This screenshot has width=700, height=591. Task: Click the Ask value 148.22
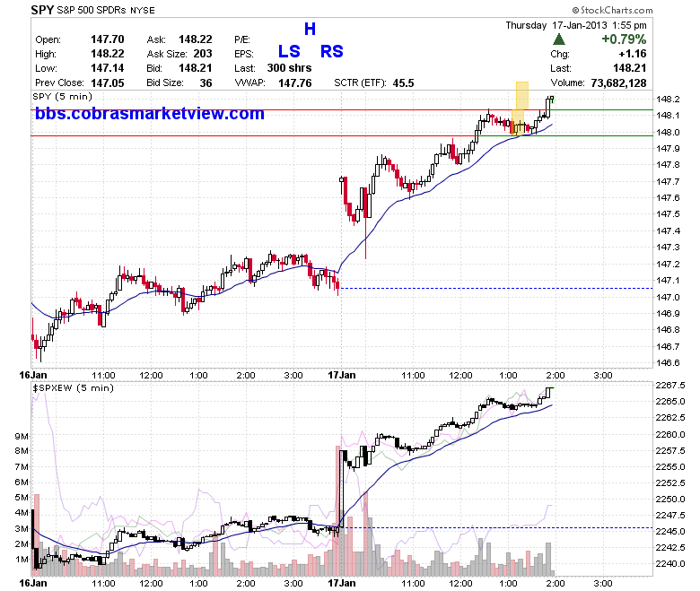coord(196,39)
